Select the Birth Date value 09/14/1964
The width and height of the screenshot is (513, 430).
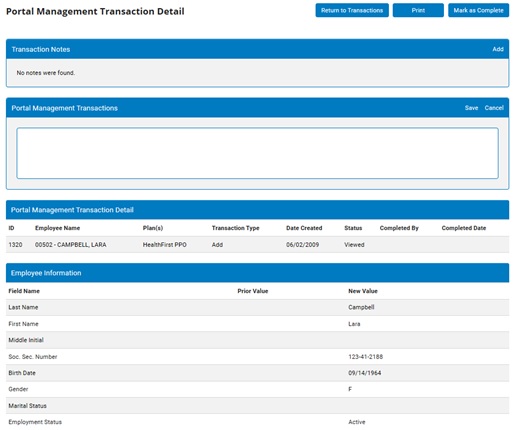coord(364,373)
